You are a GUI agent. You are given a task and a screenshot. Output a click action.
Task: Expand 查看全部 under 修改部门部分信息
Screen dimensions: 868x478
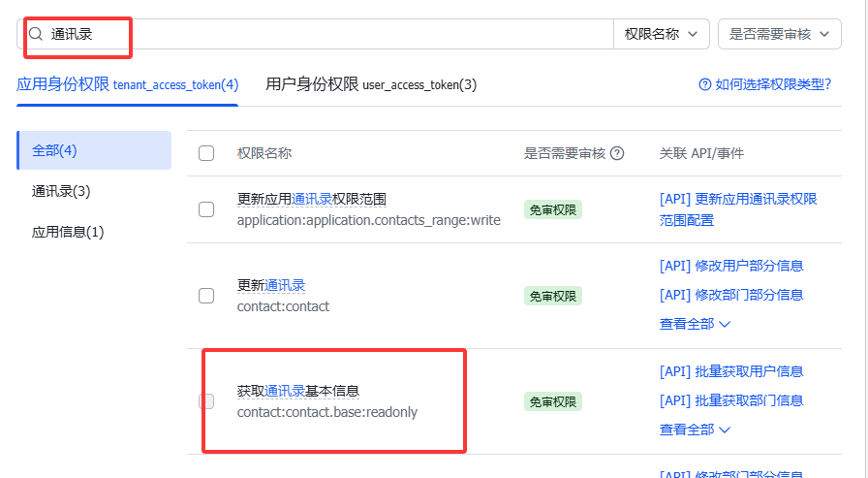(x=695, y=324)
